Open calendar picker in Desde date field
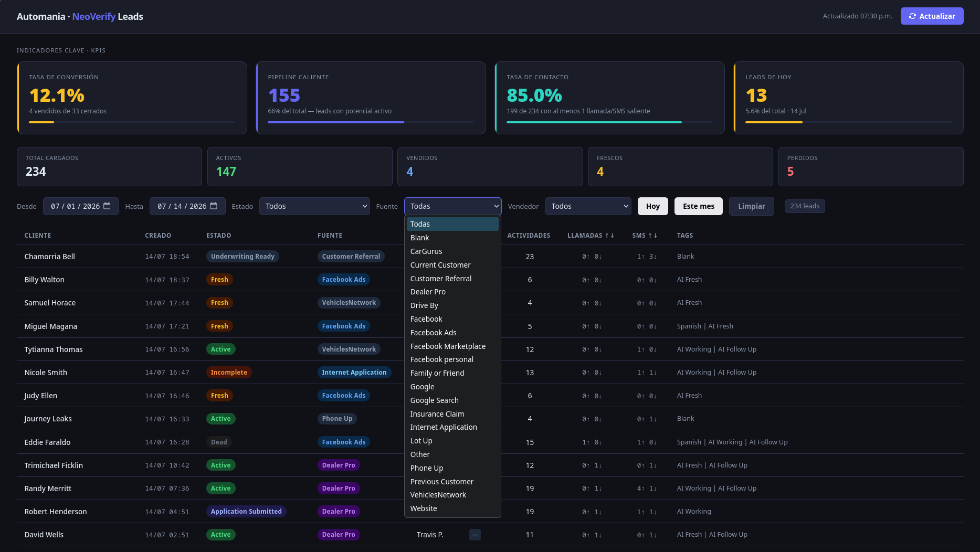This screenshot has width=980, height=552. pyautogui.click(x=107, y=206)
